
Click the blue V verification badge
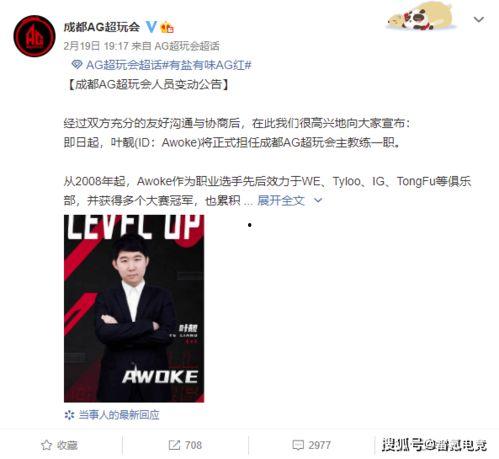click(x=152, y=27)
